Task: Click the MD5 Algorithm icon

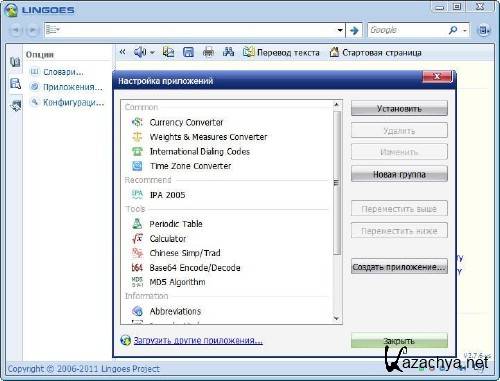Action: tap(137, 282)
